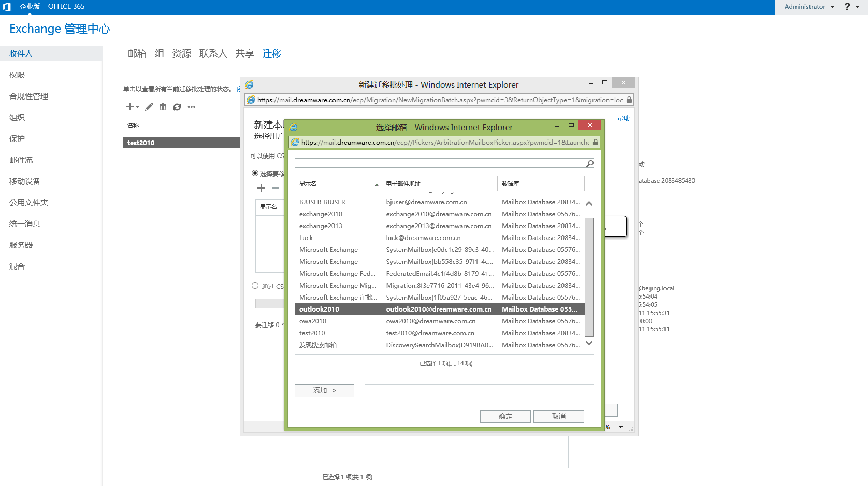Viewport: 868px width, 493px height.
Task: Open the 组 tab
Action: pyautogui.click(x=160, y=53)
